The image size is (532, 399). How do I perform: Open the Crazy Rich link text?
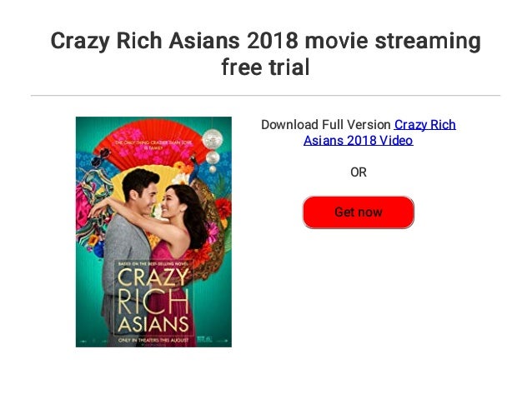point(424,125)
